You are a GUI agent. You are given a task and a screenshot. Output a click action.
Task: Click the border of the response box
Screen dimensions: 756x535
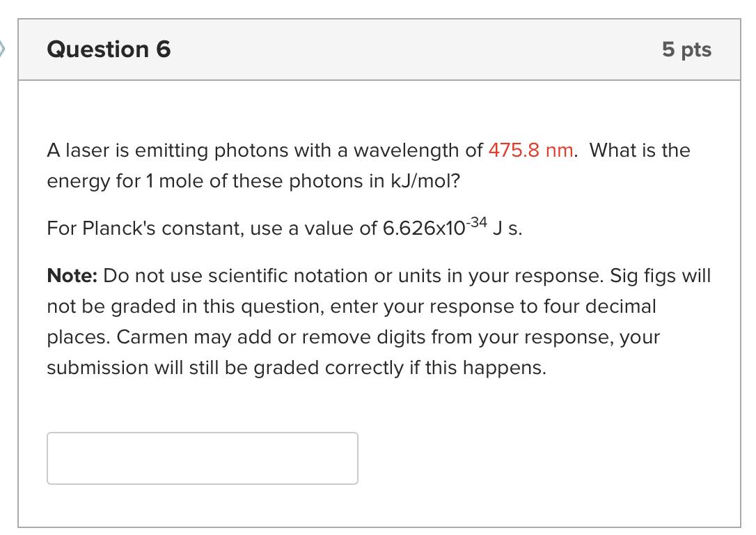pyautogui.click(x=202, y=434)
